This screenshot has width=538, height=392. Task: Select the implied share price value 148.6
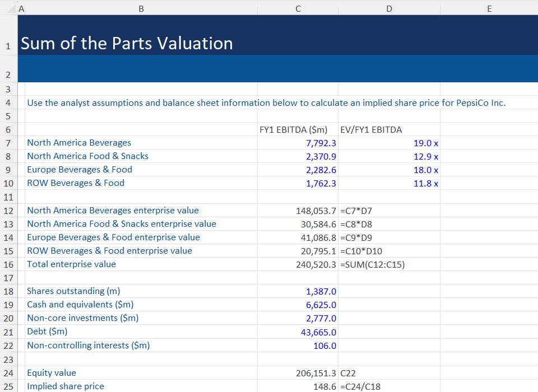298,386
